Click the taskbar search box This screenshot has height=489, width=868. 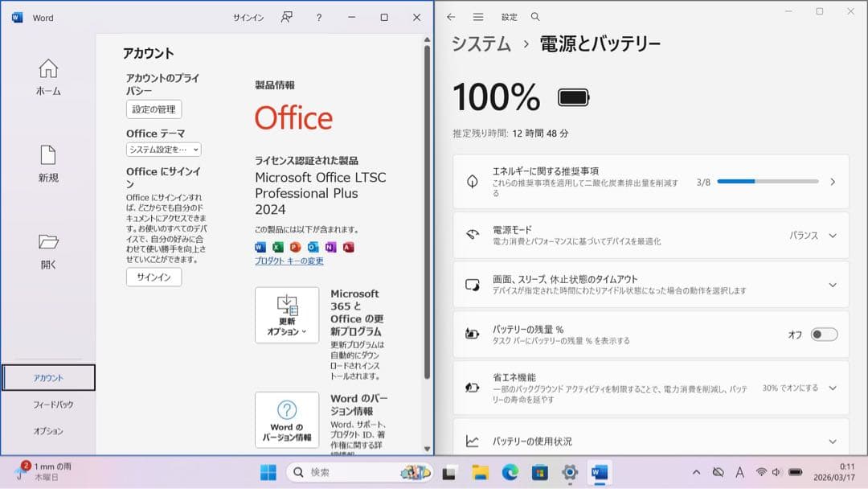354,472
